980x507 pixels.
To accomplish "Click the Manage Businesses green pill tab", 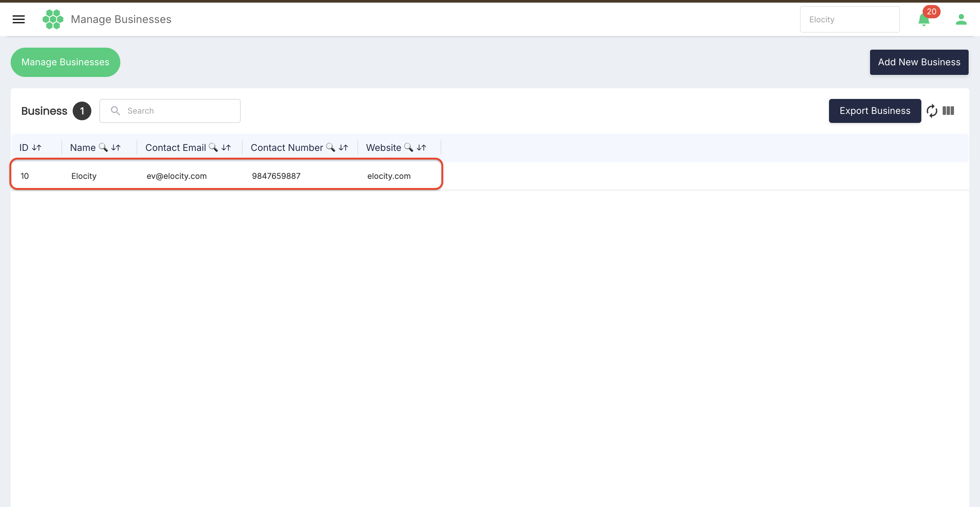I will 65,62.
